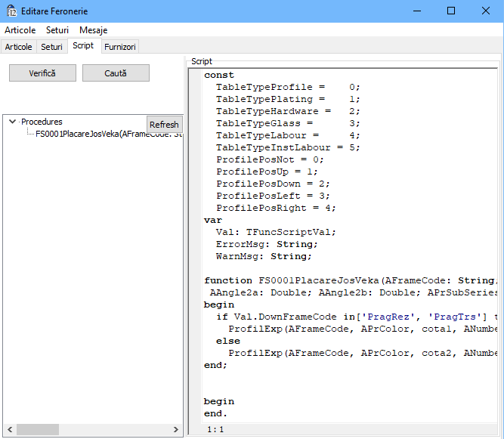Click the 'if Val.DownFrameCode in' line
The image size is (504, 439).
[x=357, y=317]
